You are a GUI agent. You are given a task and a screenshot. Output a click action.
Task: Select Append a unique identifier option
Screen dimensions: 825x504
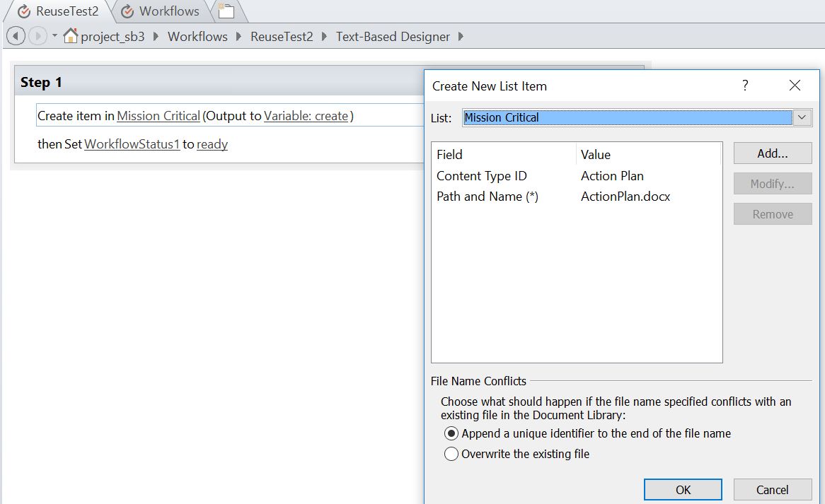click(451, 433)
